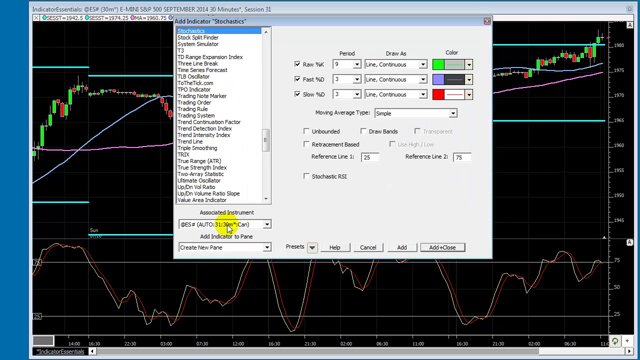Open Slow %D period dropdown
This screenshot has height=360, width=640.
(x=357, y=94)
